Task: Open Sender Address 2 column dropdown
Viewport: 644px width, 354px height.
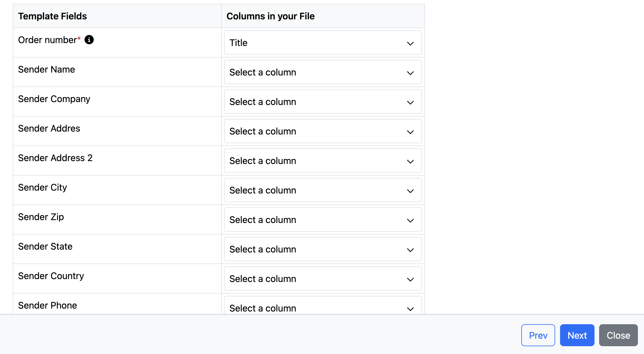Action: click(323, 161)
